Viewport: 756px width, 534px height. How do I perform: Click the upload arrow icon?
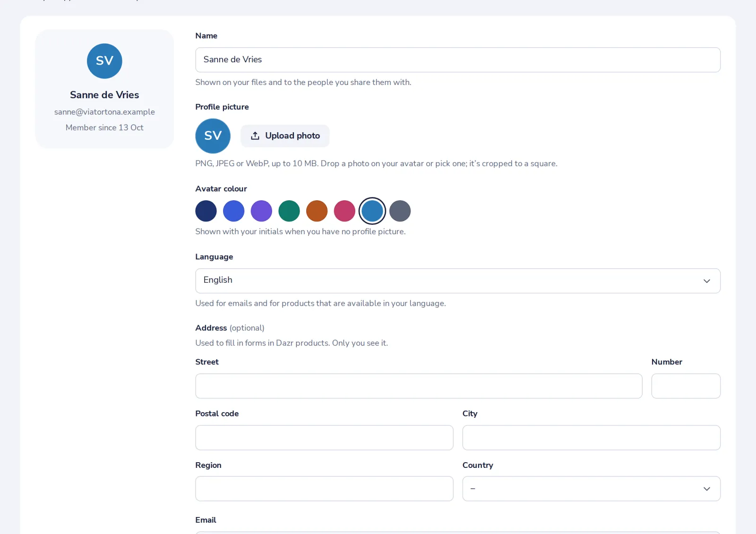click(255, 136)
